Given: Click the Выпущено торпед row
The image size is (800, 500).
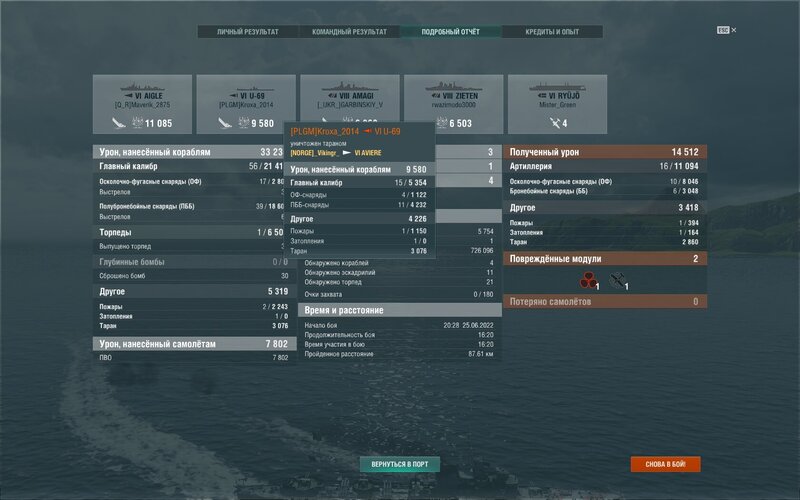Looking at the screenshot, I should click(x=188, y=246).
